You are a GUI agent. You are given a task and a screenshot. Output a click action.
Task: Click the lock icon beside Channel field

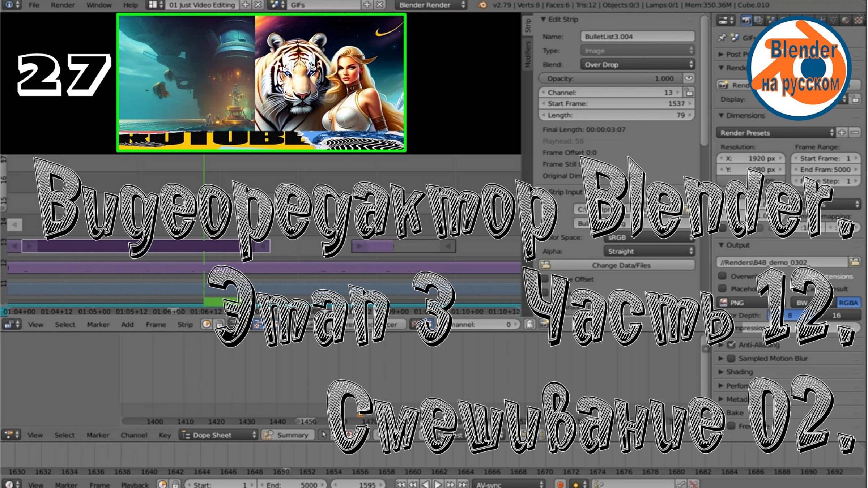point(689,93)
